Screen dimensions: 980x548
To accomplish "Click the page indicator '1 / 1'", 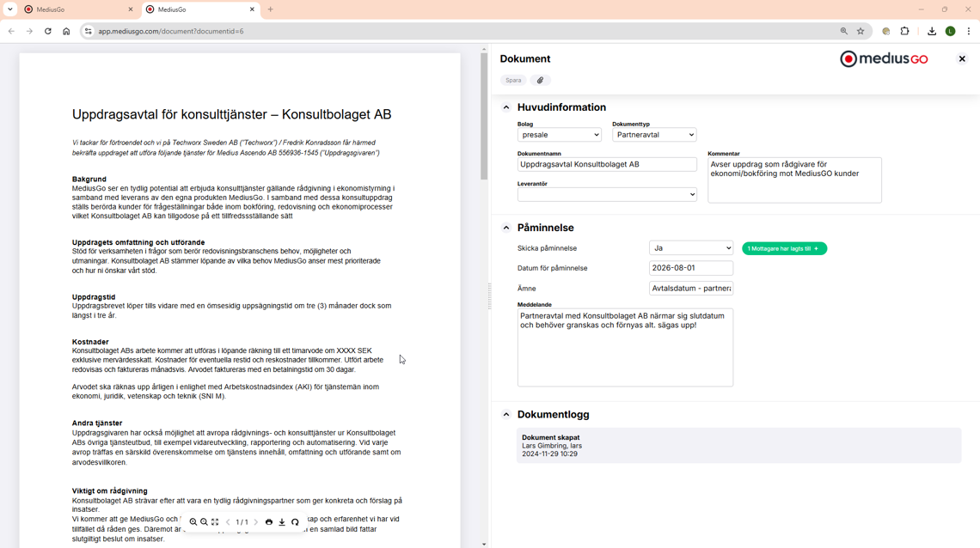I will pos(242,521).
